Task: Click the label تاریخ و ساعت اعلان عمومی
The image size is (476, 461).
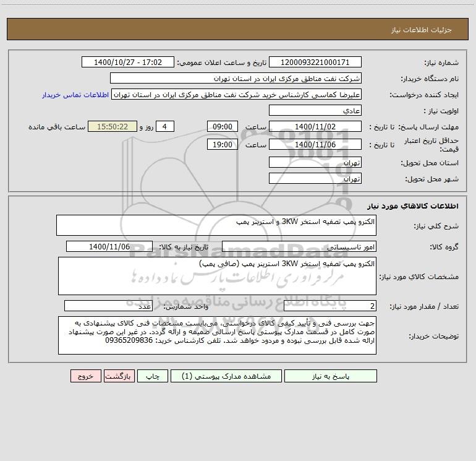Action: pos(222,62)
